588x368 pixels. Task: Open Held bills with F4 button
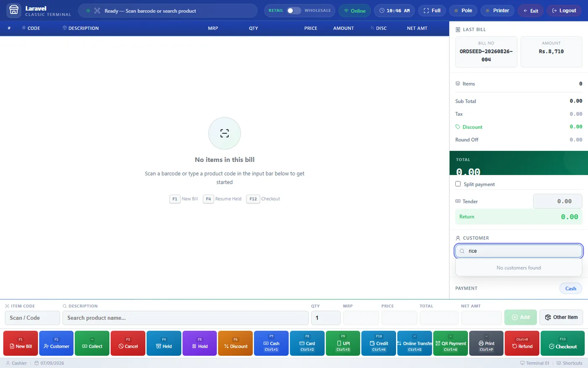coord(164,343)
